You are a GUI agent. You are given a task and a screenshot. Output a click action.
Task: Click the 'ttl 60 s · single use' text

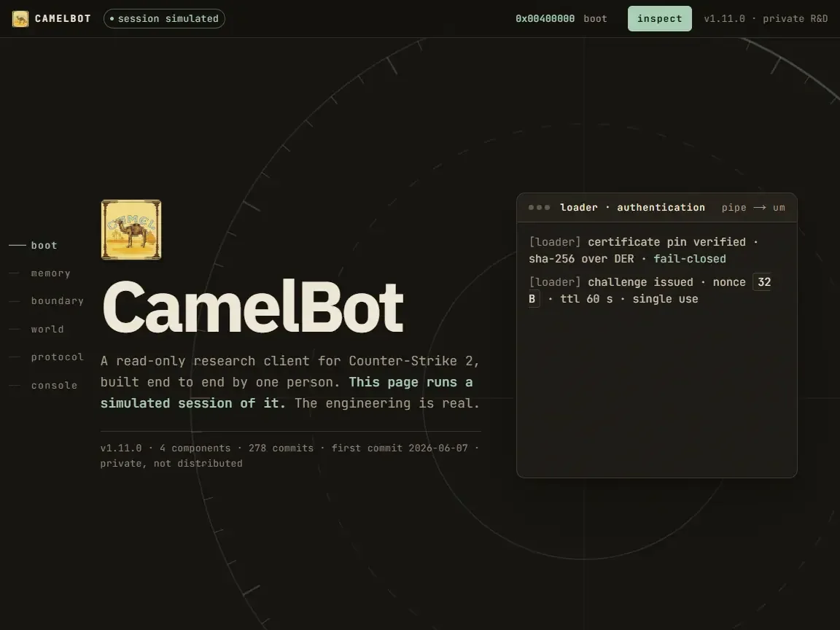[629, 299]
